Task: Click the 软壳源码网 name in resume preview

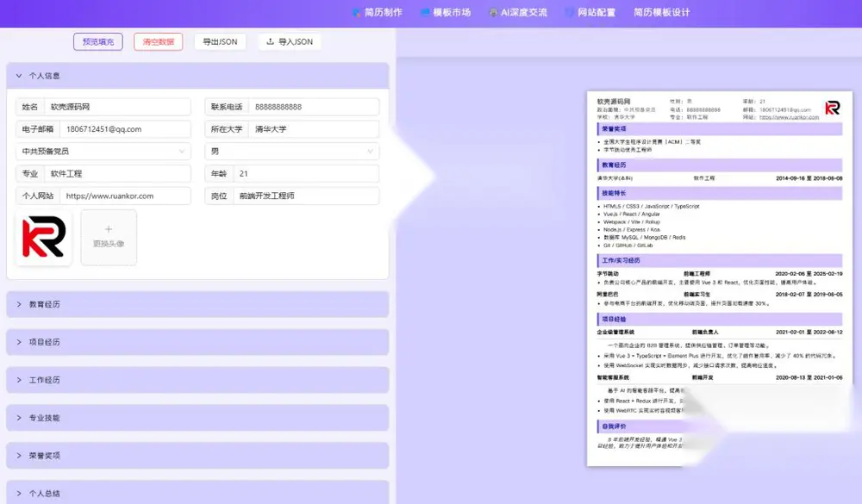Action: pyautogui.click(x=614, y=102)
